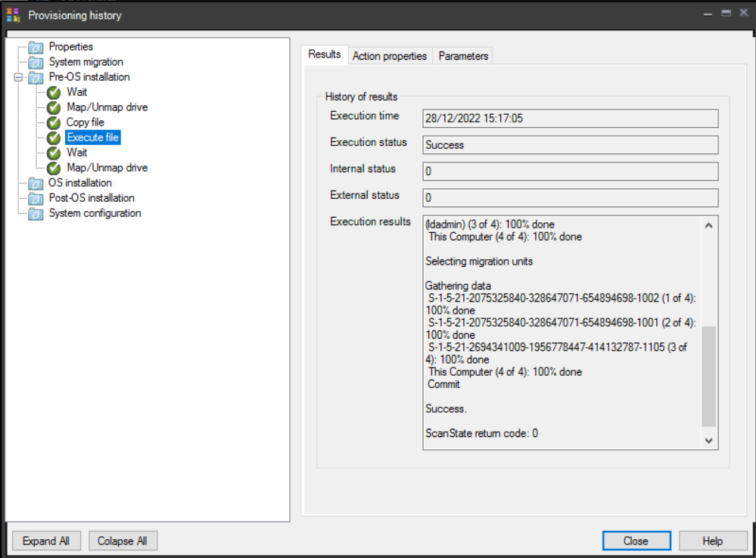Click the OS installation folder icon

pyautogui.click(x=36, y=183)
